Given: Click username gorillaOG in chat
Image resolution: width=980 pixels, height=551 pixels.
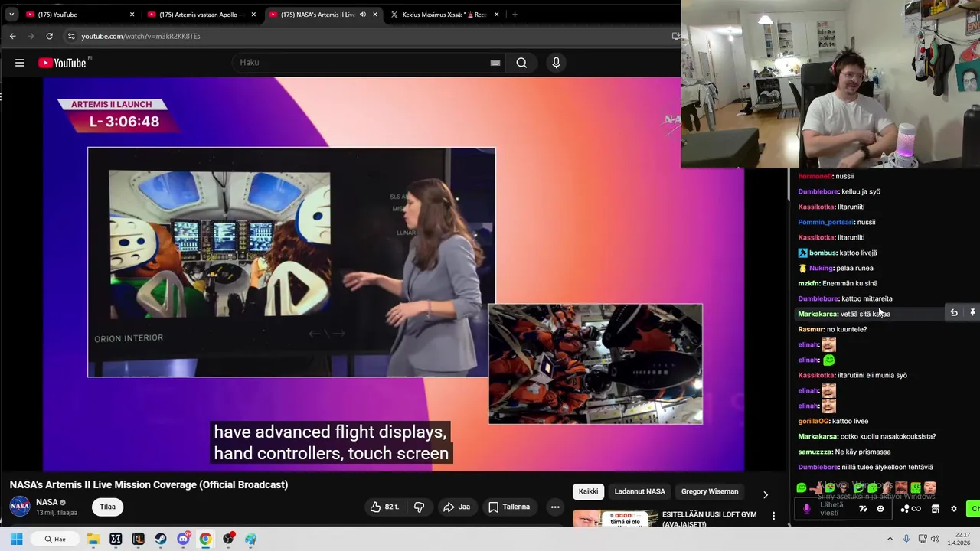Looking at the screenshot, I should [814, 421].
